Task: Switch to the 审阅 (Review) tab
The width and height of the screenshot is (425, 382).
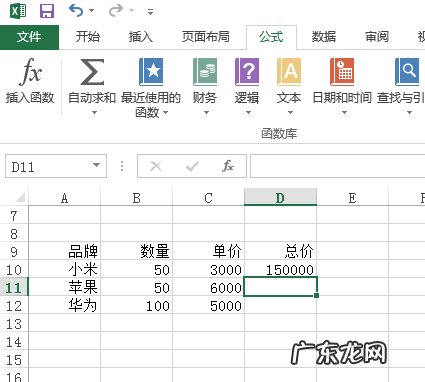Action: (x=377, y=36)
